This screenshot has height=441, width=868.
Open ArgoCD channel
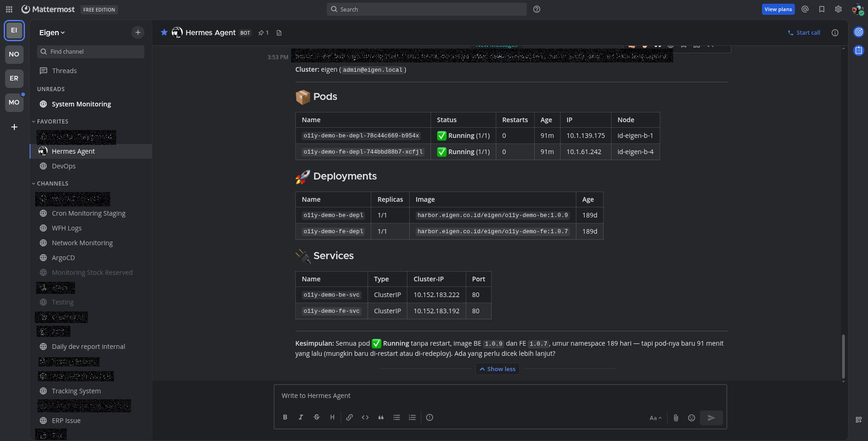point(91,258)
